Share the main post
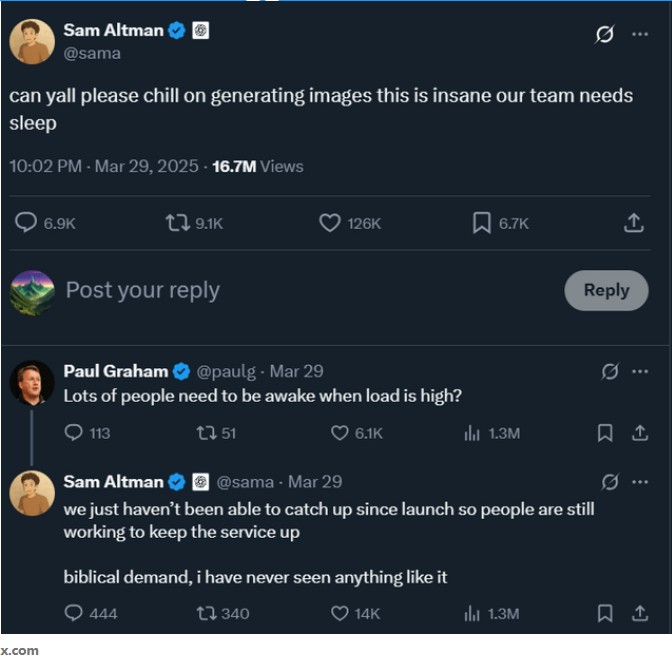The height and width of the screenshot is (661, 672). tap(633, 223)
